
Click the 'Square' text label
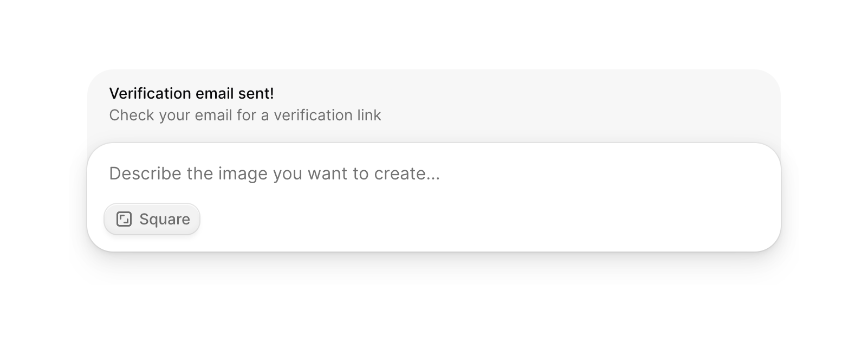pos(165,219)
